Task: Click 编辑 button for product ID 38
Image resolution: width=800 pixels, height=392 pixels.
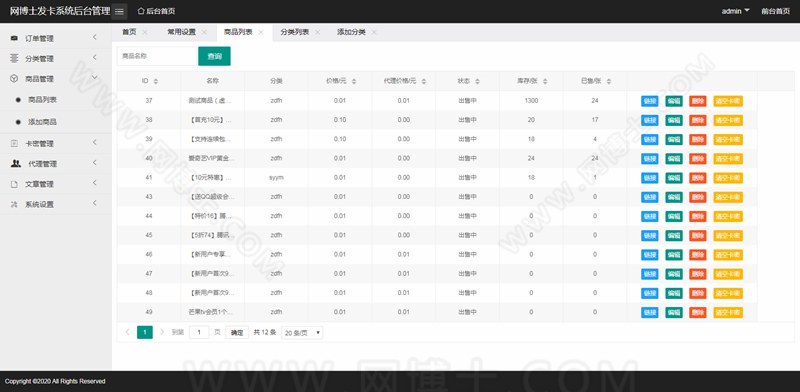Action: coord(674,120)
